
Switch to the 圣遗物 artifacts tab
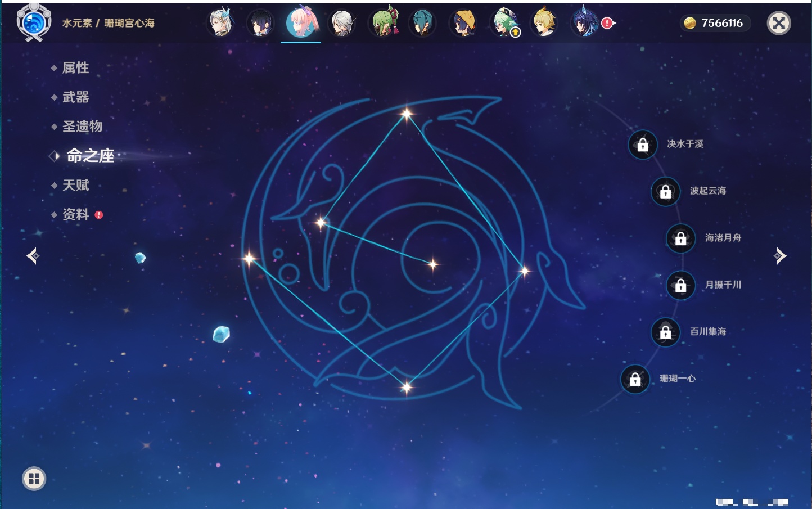(x=82, y=127)
